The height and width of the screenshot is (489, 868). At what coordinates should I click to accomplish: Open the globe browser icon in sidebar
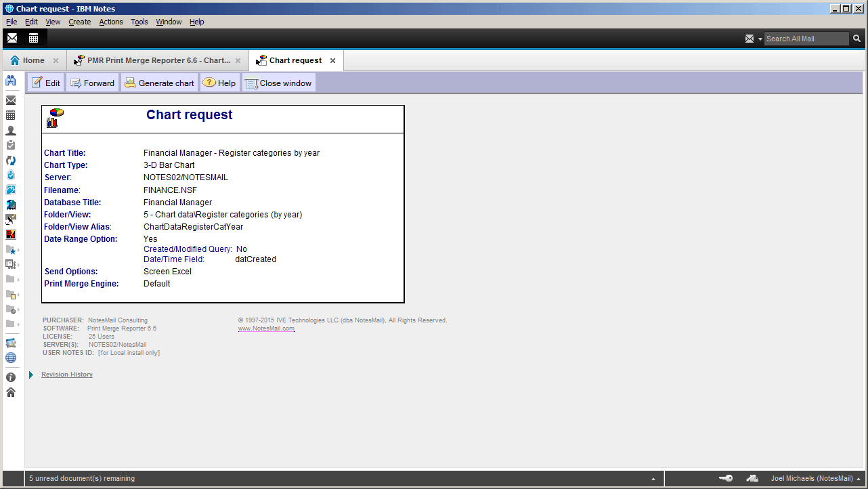pos(11,358)
